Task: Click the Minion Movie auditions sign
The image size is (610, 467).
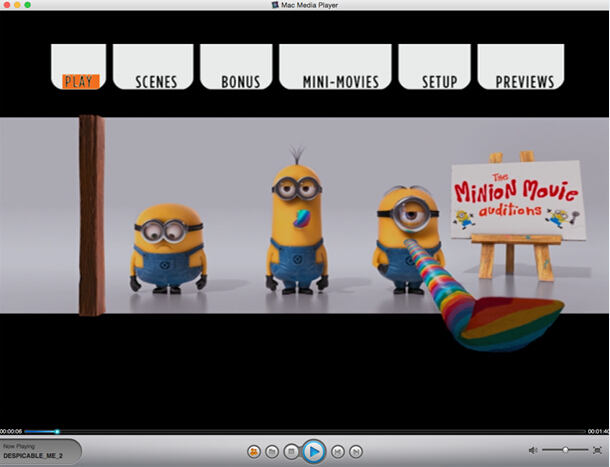Action: (518, 200)
